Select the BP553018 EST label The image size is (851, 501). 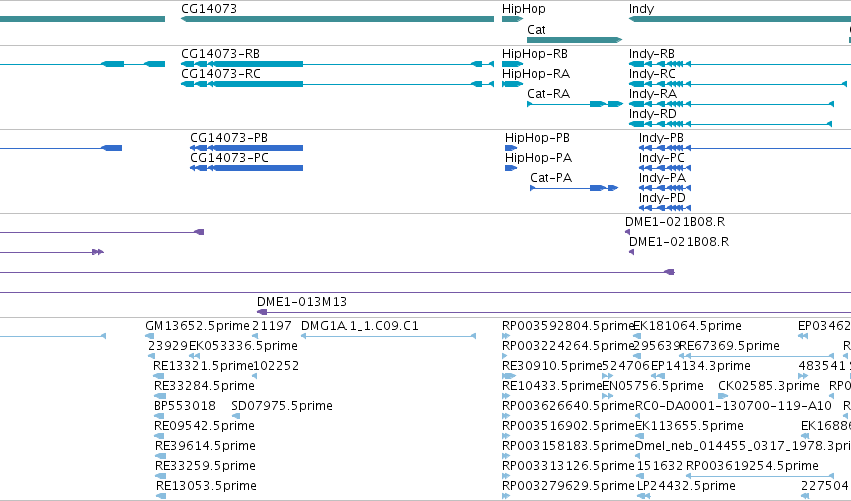(185, 406)
